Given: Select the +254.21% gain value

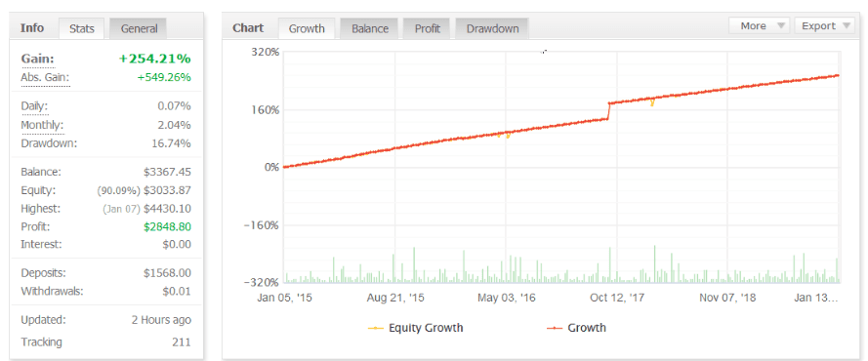Looking at the screenshot, I should [155, 59].
